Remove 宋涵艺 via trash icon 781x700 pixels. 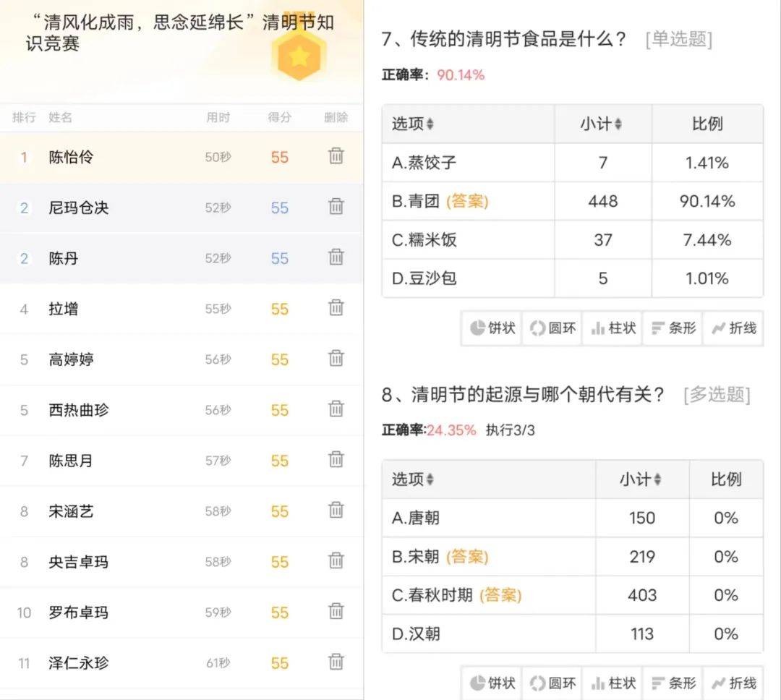pyautogui.click(x=336, y=511)
